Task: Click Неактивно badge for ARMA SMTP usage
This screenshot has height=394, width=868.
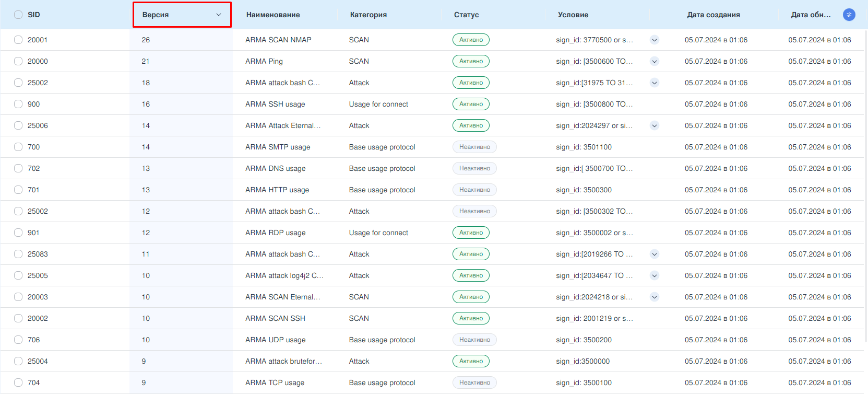Action: click(474, 147)
